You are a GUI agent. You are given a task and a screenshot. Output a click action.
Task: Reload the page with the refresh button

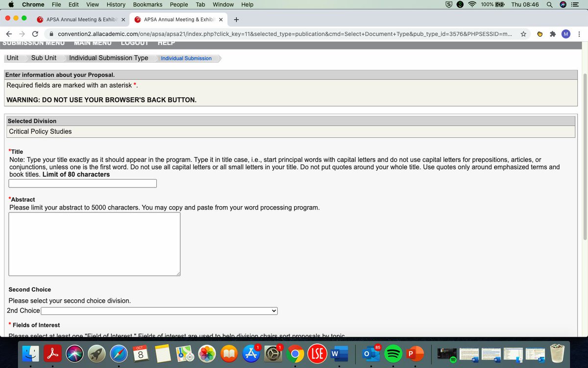[x=35, y=34]
